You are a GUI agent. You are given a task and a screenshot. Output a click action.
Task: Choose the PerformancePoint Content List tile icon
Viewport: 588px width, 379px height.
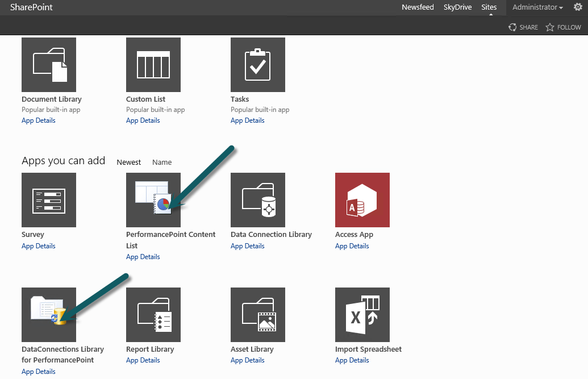(153, 200)
